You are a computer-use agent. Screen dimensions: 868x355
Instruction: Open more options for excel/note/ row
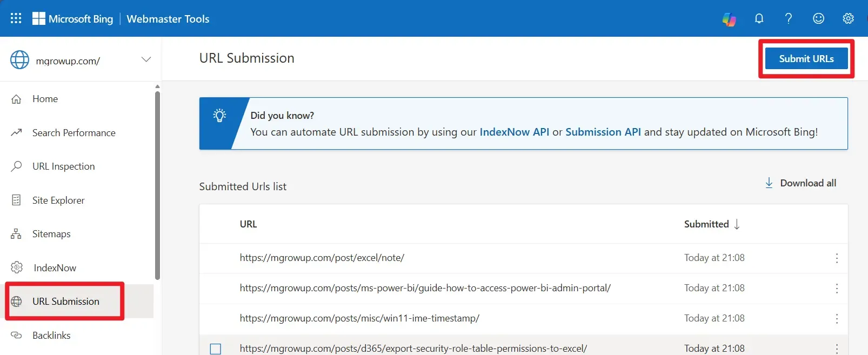click(837, 258)
